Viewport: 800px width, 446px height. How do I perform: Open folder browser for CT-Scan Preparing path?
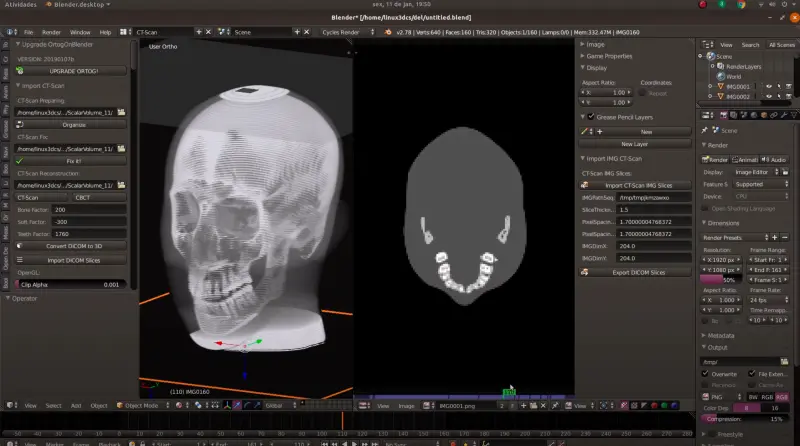coord(121,112)
